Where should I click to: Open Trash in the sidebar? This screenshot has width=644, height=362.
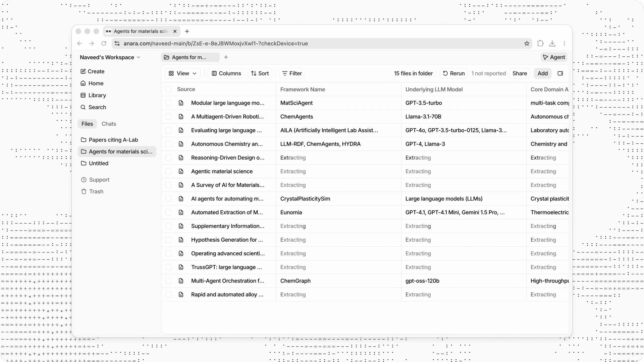[92, 192]
